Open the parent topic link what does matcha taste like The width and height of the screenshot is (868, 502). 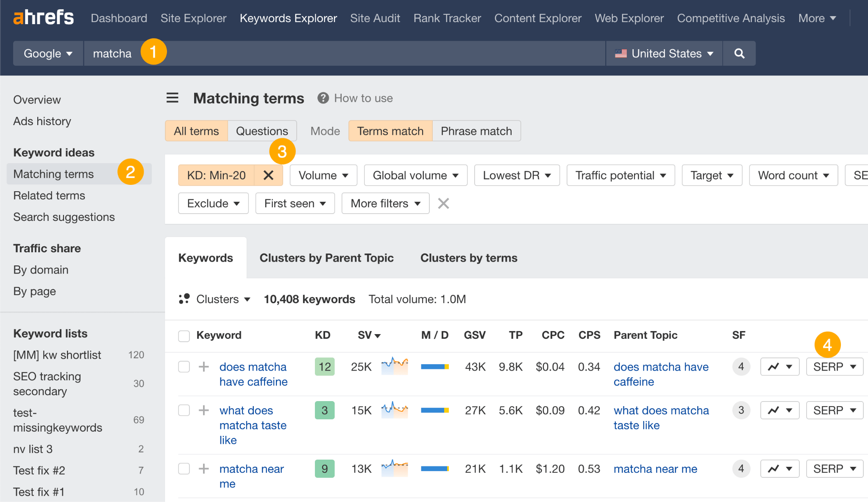661,418
